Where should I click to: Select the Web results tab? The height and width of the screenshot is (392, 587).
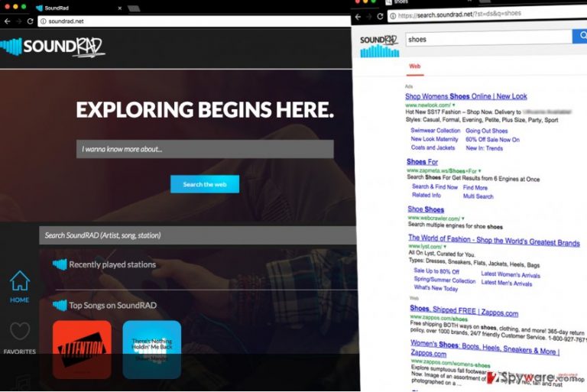[415, 66]
